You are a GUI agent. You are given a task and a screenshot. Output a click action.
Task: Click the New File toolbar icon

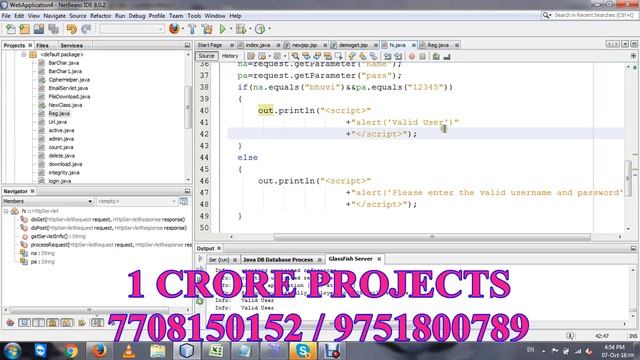pos(11,29)
